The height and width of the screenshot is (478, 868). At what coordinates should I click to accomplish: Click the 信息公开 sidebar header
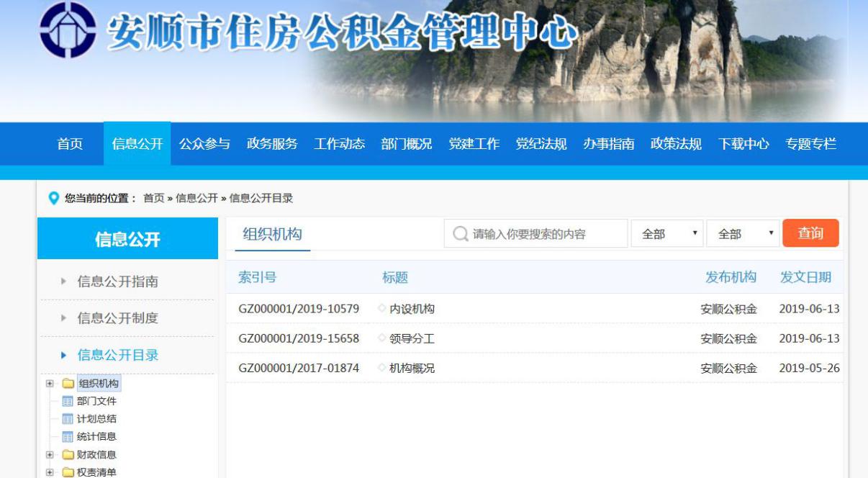[127, 239]
